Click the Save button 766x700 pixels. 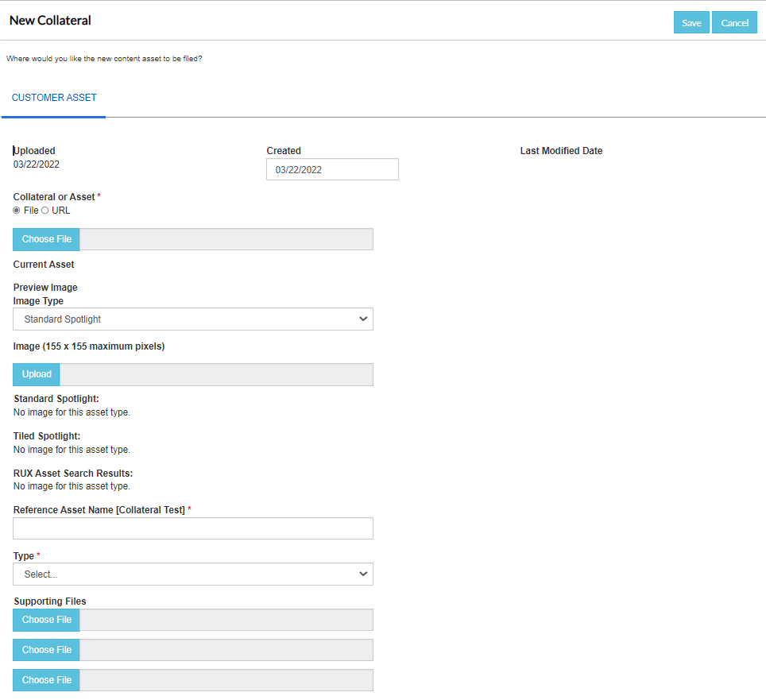pos(691,22)
